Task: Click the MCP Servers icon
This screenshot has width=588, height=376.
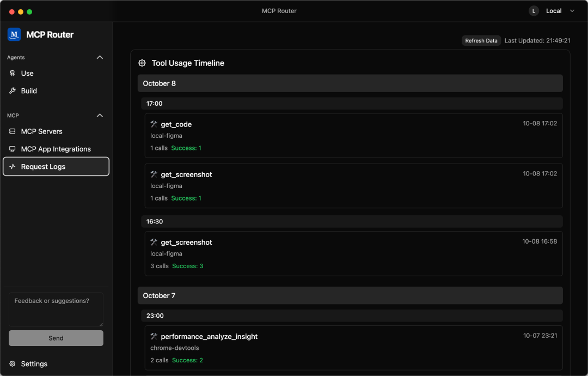Action: coord(13,131)
